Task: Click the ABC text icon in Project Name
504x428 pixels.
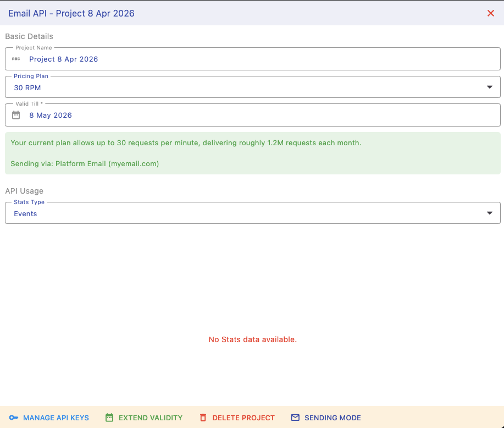Action: (16, 59)
